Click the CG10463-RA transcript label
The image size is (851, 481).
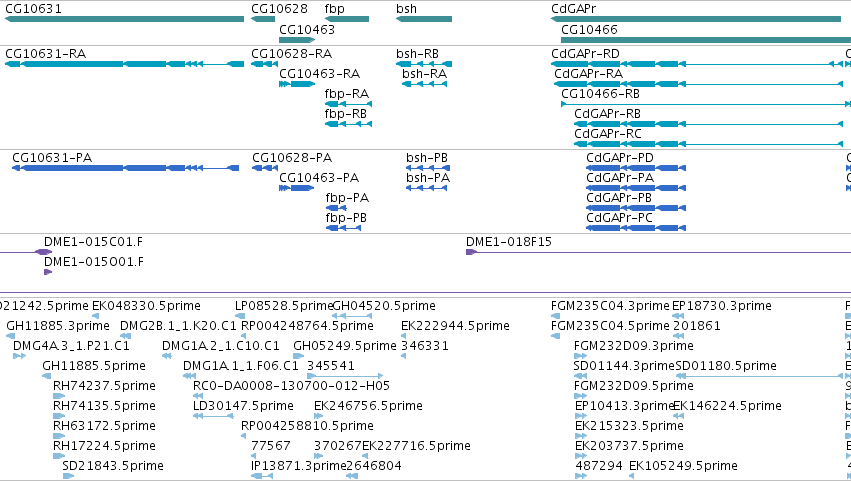[320, 74]
